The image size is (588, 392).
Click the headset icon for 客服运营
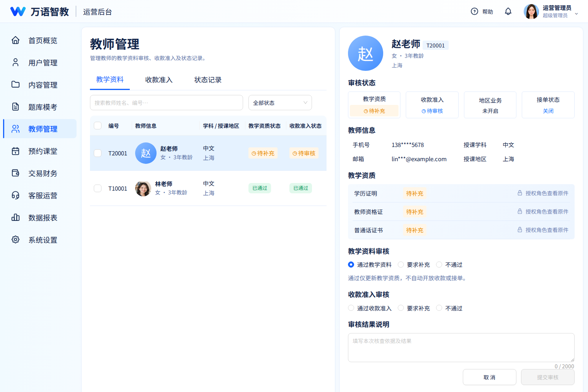click(15, 196)
